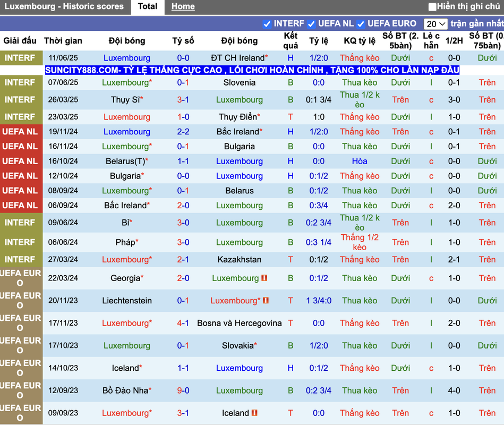
Task: Select the Tỷ số column header
Action: [183, 40]
